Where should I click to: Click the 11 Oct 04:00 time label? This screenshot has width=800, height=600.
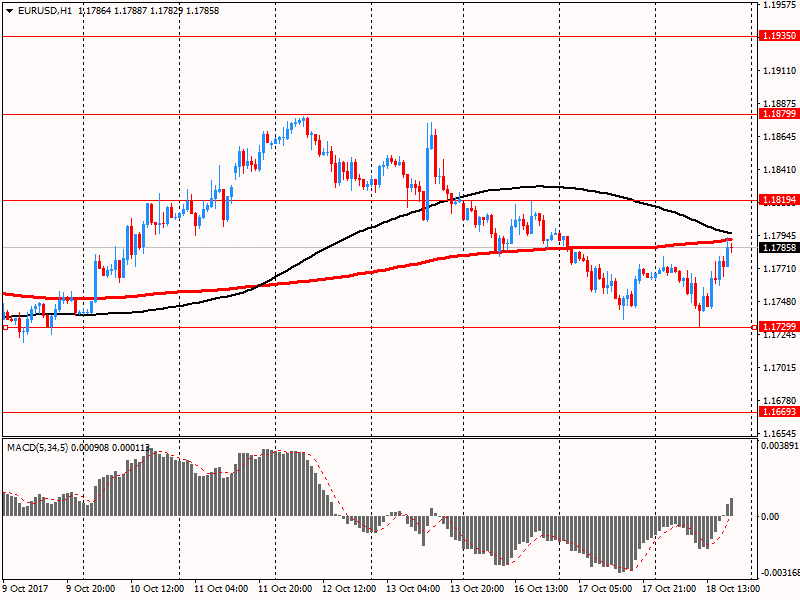[221, 589]
